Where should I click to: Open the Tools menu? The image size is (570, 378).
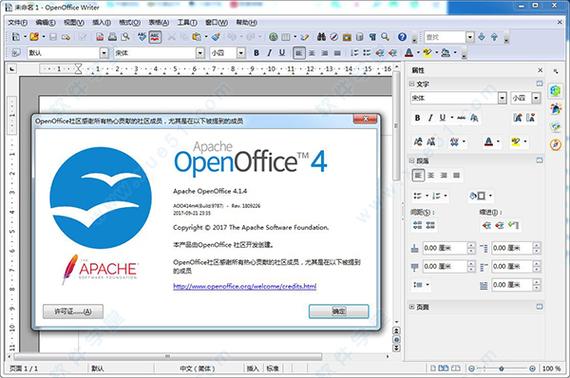187,23
